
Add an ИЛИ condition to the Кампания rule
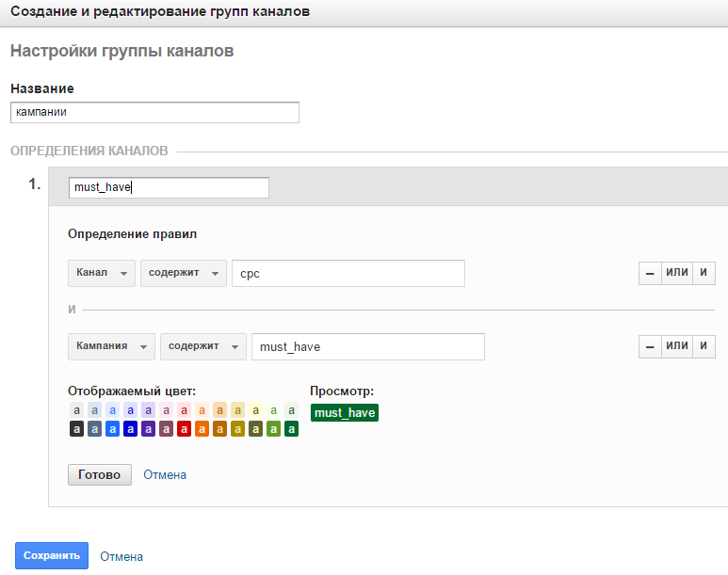click(676, 346)
